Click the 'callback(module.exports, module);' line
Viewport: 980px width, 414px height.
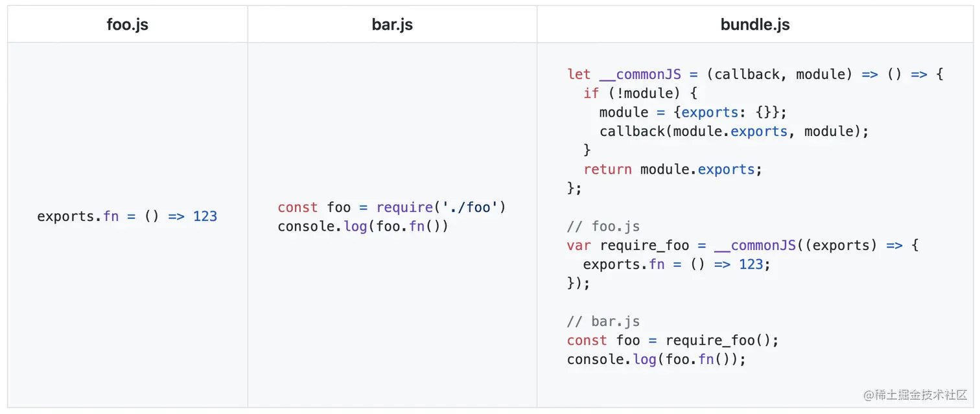coord(734,132)
